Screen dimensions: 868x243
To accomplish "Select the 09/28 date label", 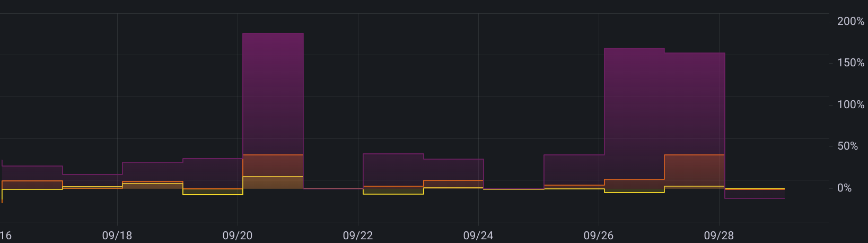I will coord(719,236).
